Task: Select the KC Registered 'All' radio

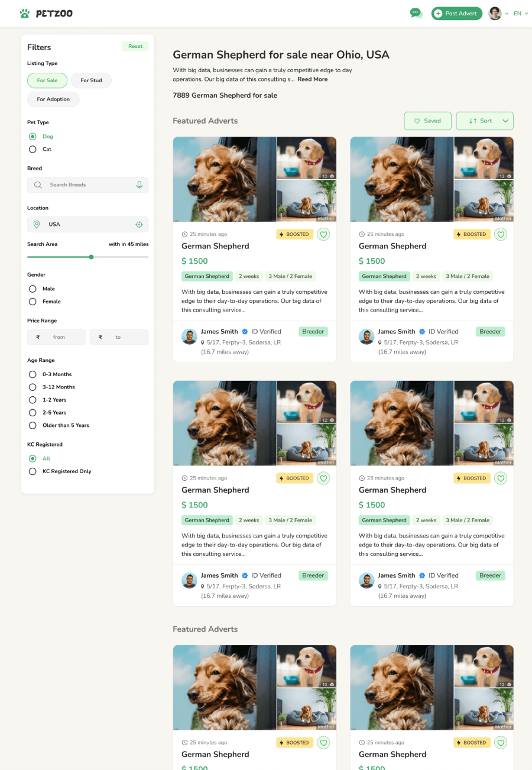Action: (33, 459)
